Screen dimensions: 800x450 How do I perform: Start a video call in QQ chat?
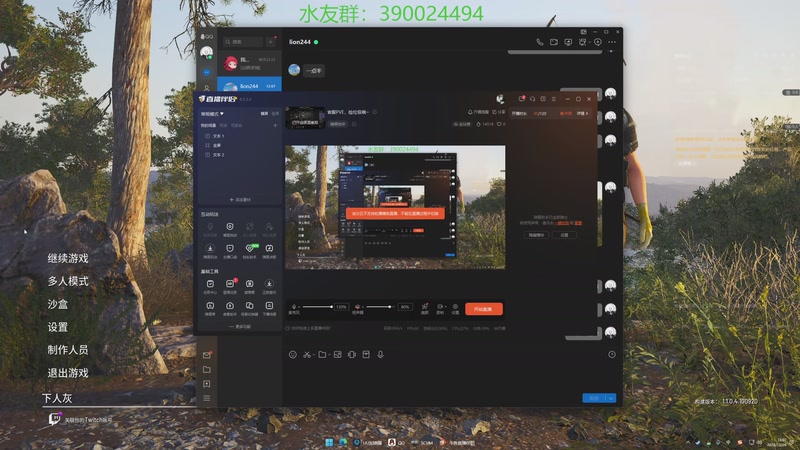554,42
